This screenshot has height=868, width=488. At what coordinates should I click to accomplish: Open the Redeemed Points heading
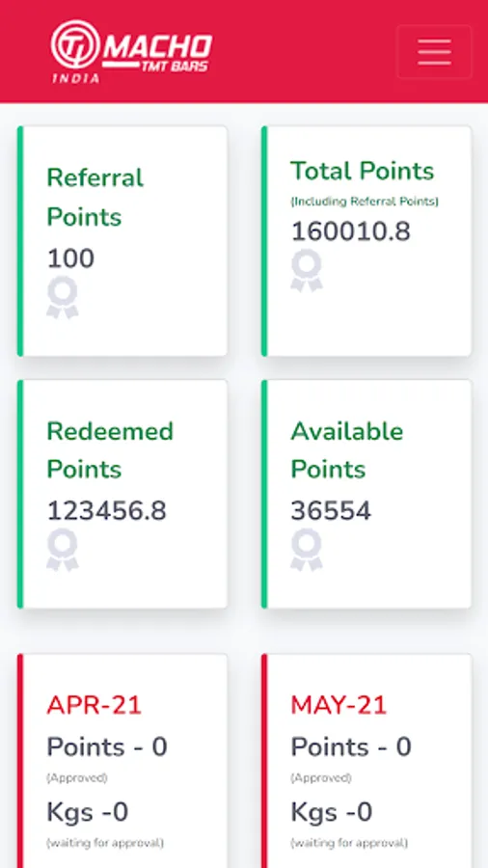click(x=110, y=450)
